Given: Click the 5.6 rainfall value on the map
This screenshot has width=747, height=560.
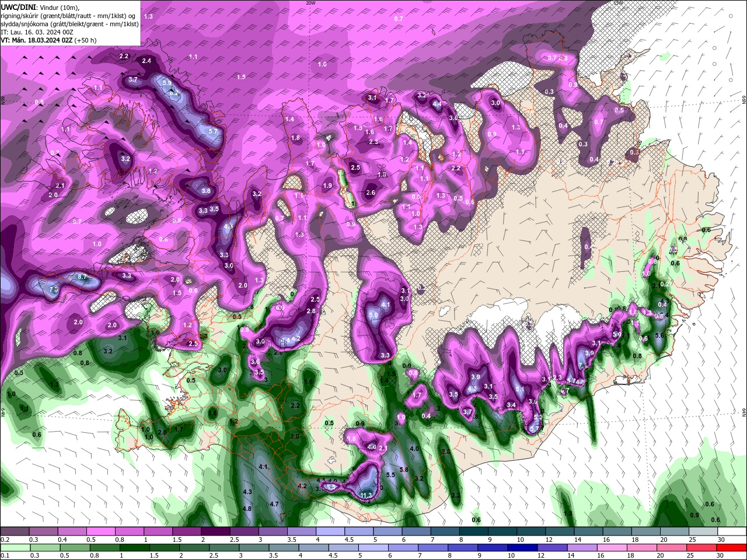Looking at the screenshot, I should pos(660,335).
